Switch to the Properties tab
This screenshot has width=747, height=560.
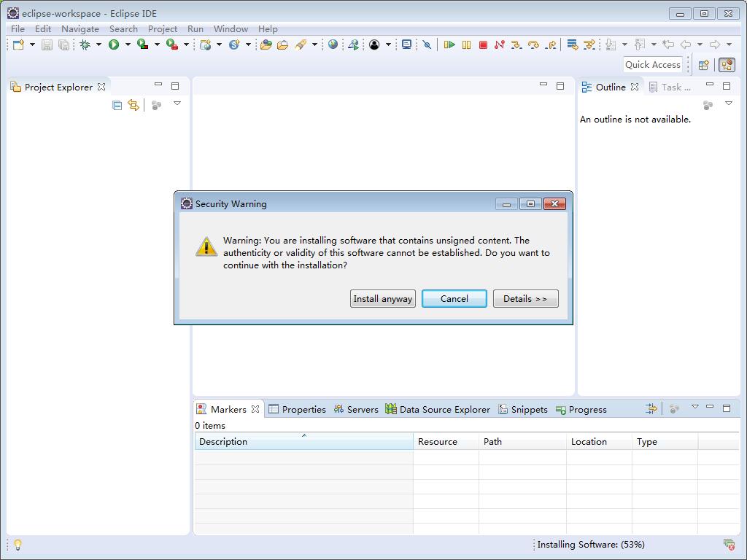tap(298, 410)
